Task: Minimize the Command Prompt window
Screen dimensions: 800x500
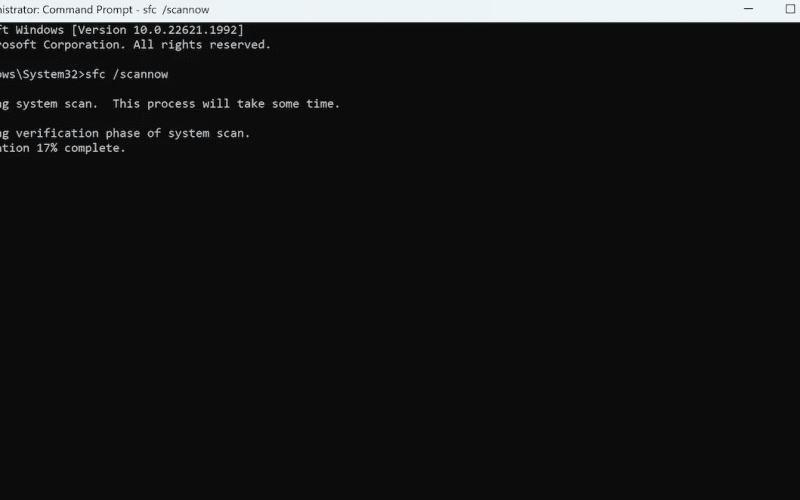Action: point(748,9)
